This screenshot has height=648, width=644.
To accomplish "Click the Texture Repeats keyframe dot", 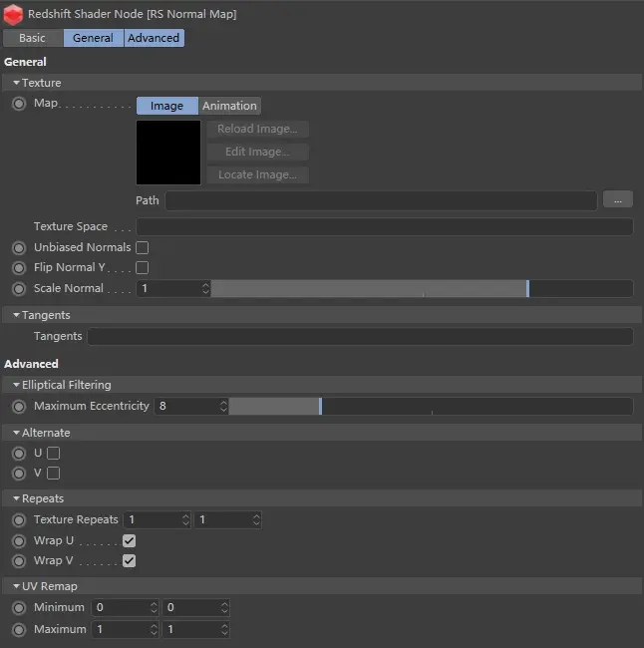I will (x=19, y=519).
